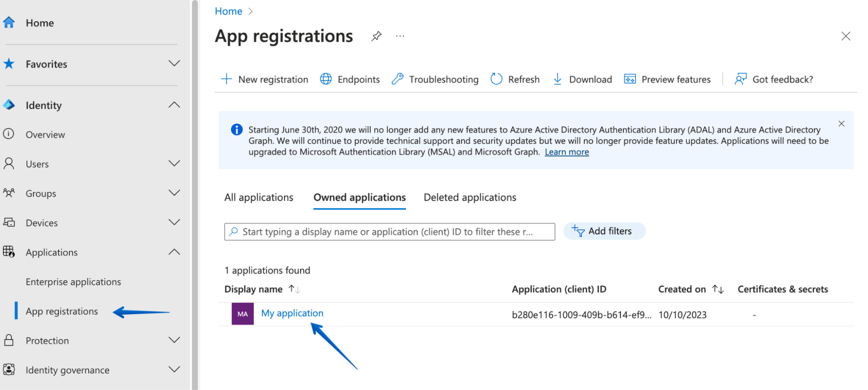The height and width of the screenshot is (390, 868).
Task: Click the Applications grid icon
Action: 9,251
